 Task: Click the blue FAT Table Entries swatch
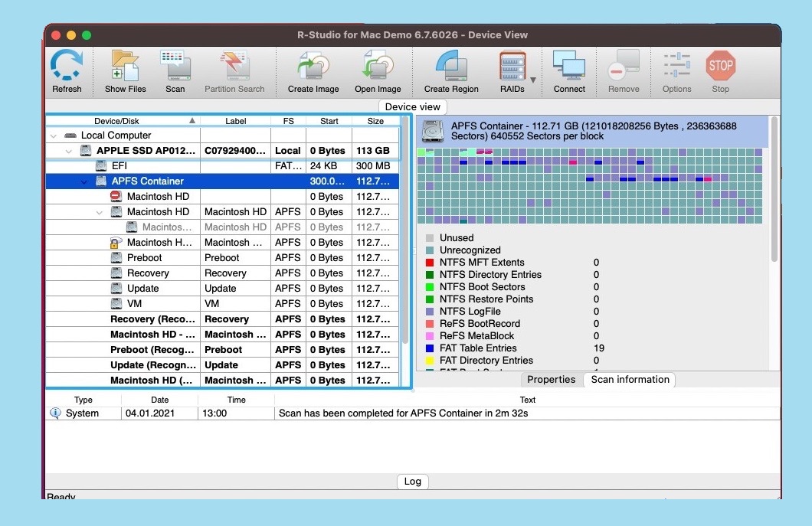pos(430,348)
